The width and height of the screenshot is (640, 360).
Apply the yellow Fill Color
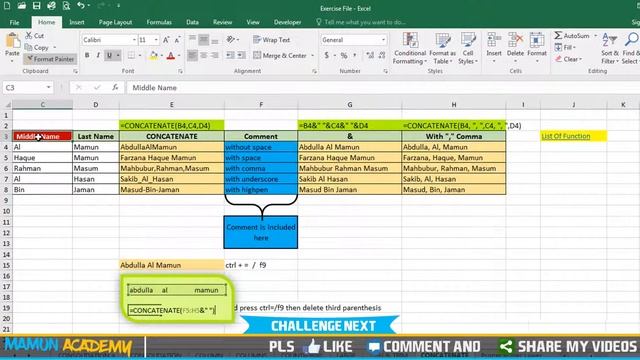click(x=153, y=56)
